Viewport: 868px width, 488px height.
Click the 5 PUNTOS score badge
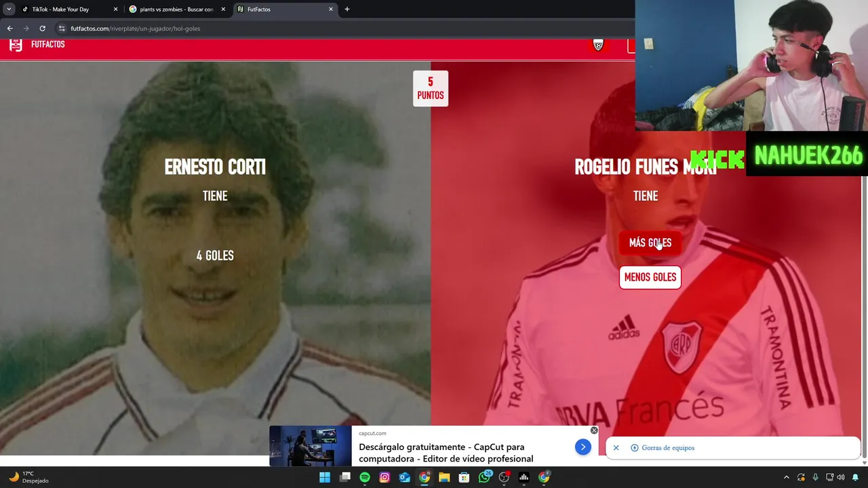pyautogui.click(x=431, y=88)
